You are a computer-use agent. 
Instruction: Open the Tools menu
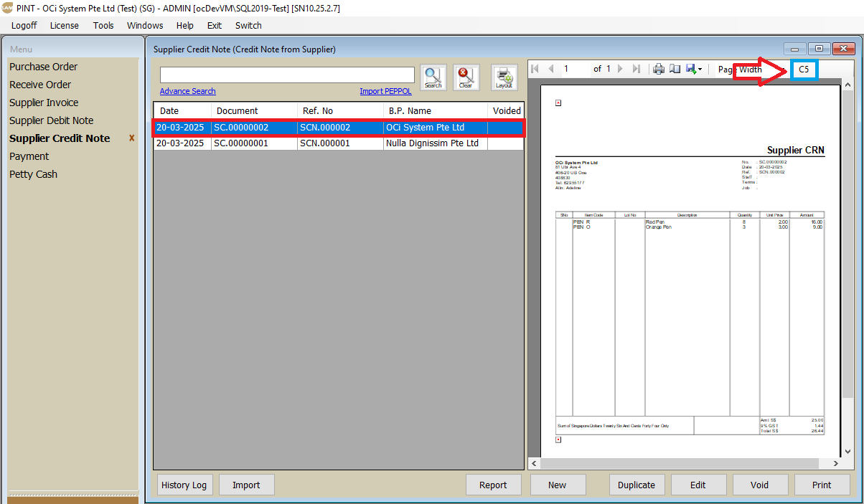click(103, 25)
